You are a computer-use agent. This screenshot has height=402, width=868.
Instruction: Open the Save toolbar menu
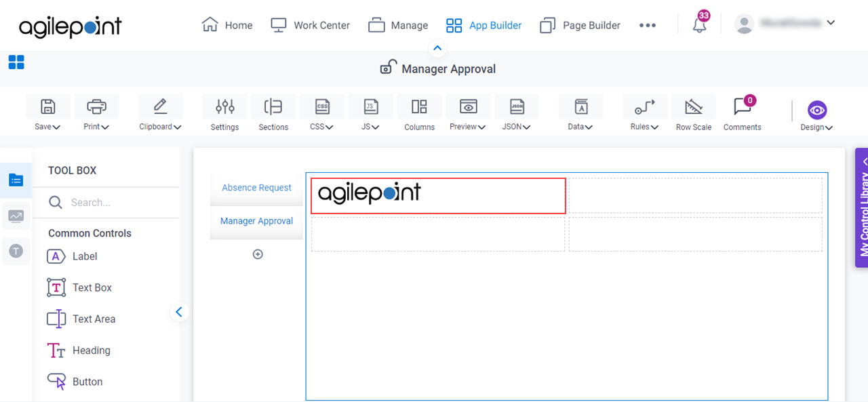click(x=47, y=113)
